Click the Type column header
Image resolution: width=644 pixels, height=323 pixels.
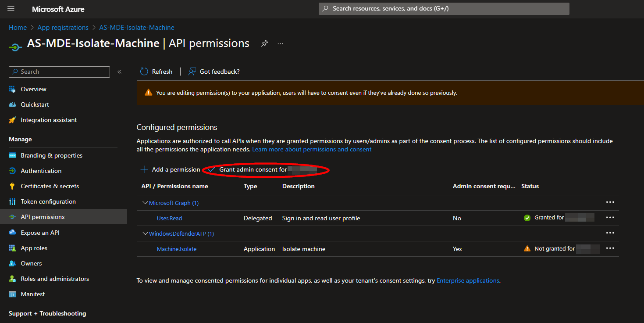coord(250,187)
